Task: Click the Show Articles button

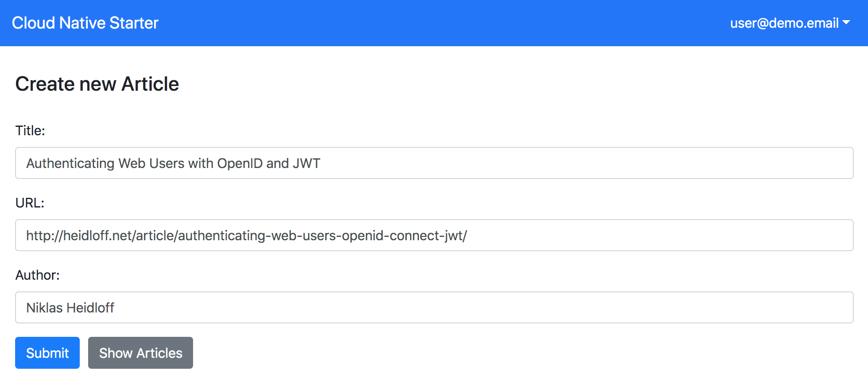Action: pos(141,353)
